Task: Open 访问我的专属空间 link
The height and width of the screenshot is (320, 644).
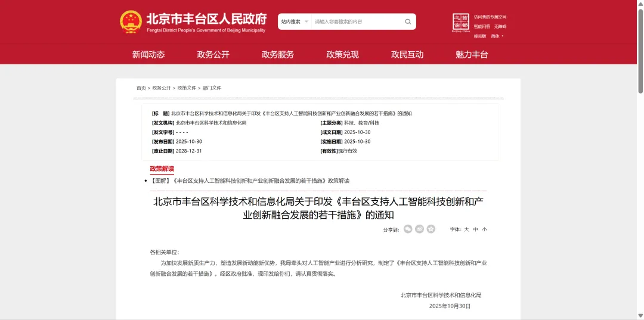Action: click(490, 17)
